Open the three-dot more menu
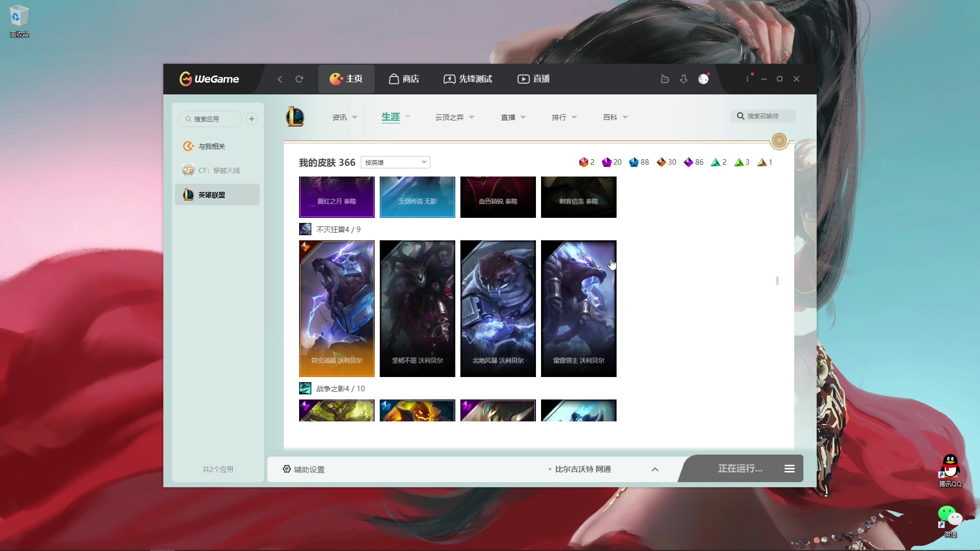 (x=747, y=79)
